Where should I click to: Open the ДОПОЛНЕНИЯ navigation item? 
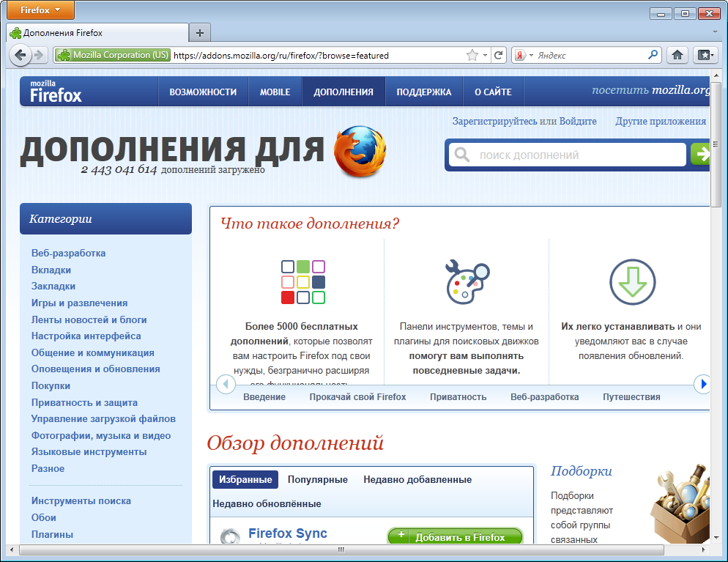(343, 92)
